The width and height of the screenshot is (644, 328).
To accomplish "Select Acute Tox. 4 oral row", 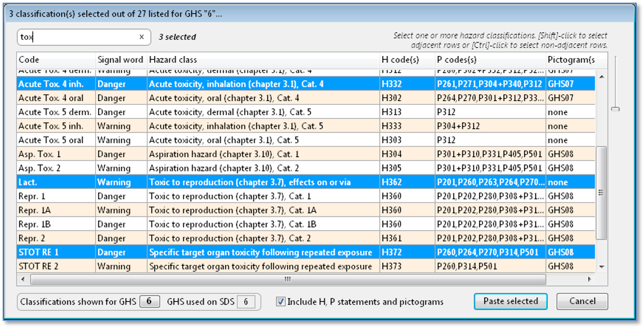I will click(306, 98).
